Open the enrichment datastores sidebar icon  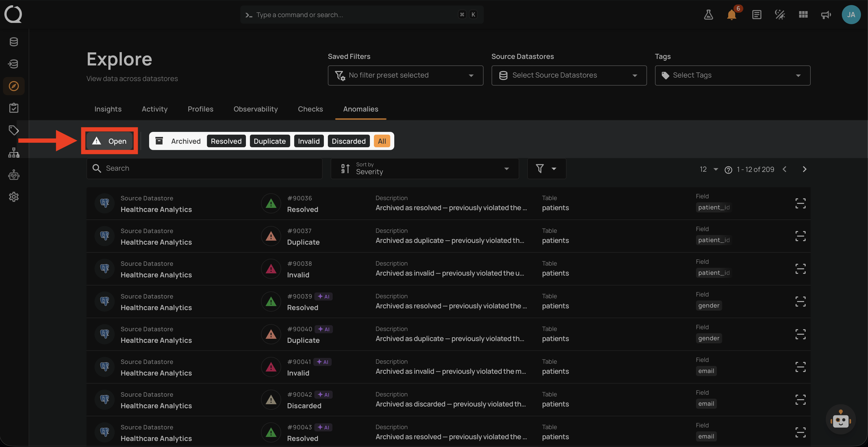click(14, 64)
